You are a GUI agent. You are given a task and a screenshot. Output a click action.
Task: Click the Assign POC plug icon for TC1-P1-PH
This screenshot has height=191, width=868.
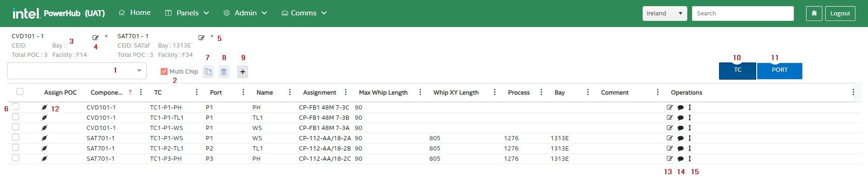click(x=44, y=108)
